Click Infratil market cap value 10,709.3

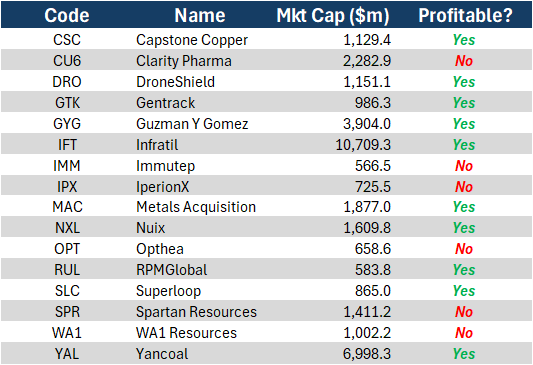(x=363, y=145)
